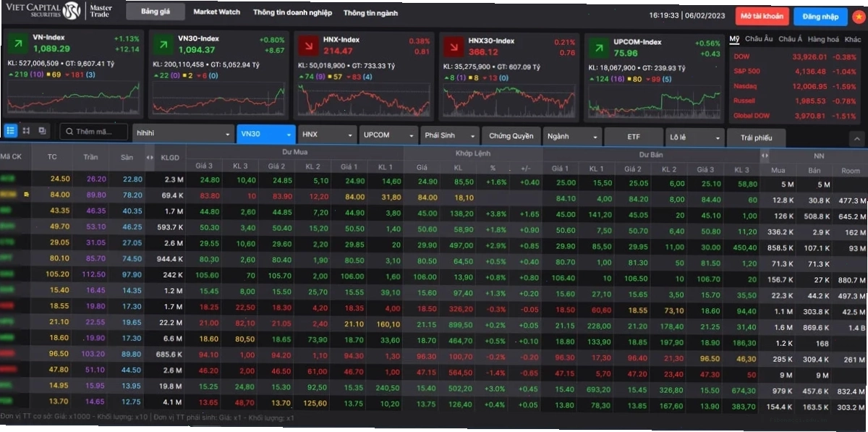
Task: Open the VN-Index intraday chart
Action: [x=72, y=99]
